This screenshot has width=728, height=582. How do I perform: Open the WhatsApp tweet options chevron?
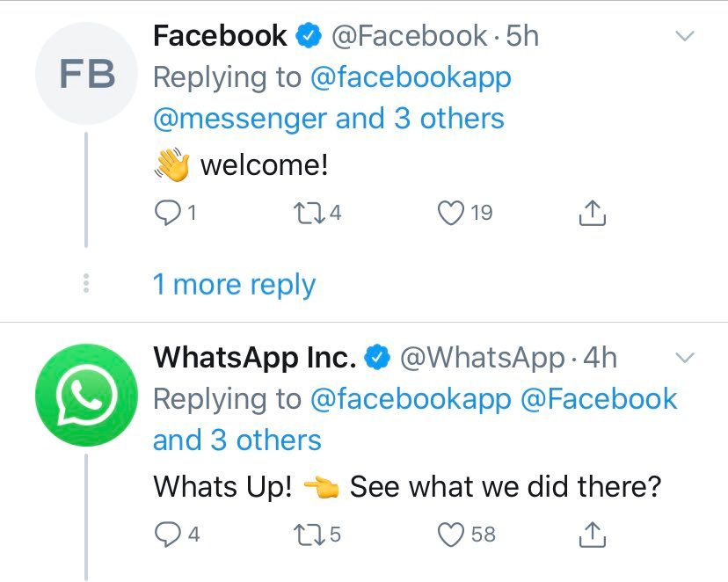[x=684, y=358]
